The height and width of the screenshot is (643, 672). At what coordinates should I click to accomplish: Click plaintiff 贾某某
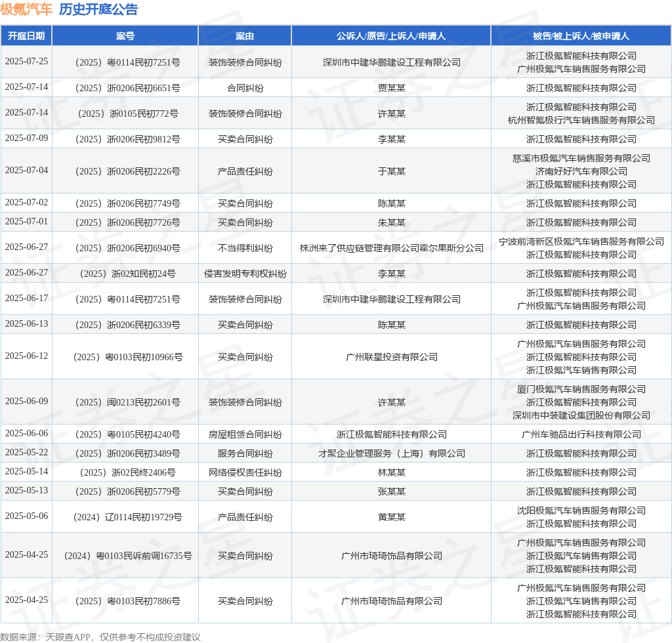click(x=392, y=88)
